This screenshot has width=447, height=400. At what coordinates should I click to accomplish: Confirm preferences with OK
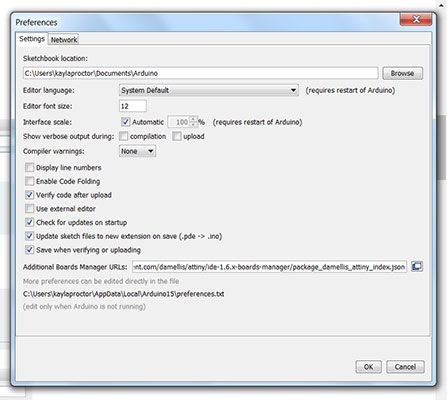pos(368,367)
